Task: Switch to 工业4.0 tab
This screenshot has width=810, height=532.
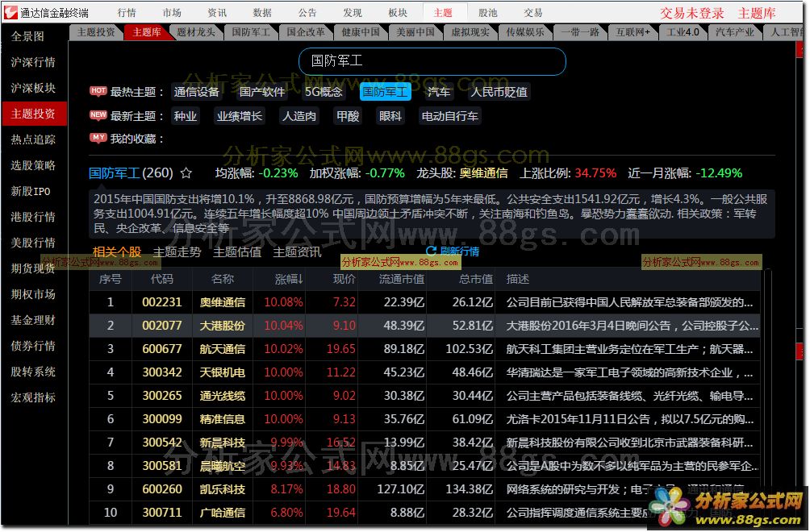Action: (682, 32)
